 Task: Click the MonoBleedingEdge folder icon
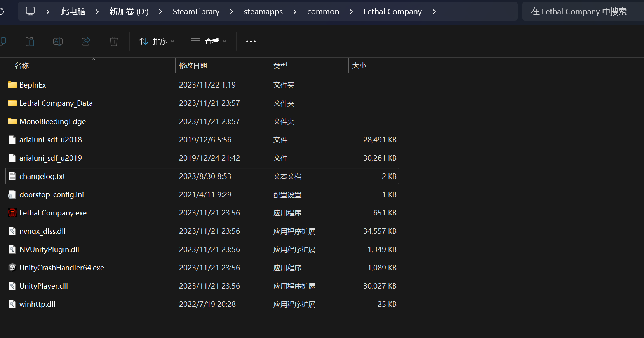(12, 121)
